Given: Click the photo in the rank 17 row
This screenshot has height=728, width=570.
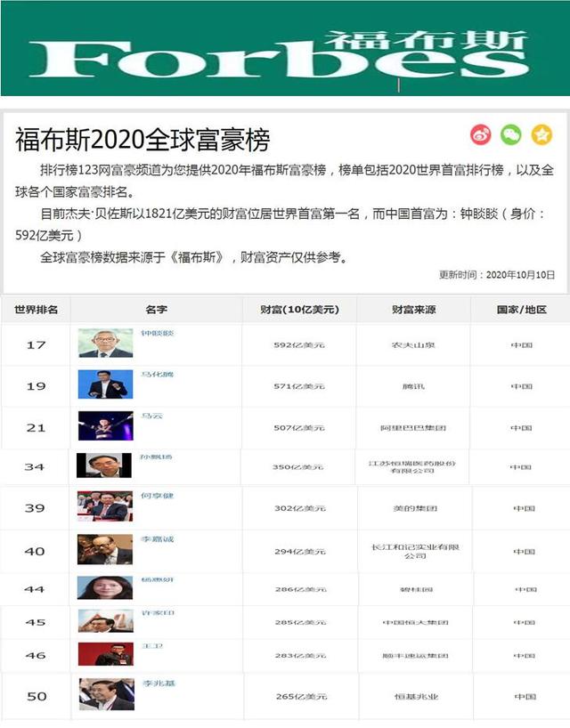Looking at the screenshot, I should click(105, 344).
